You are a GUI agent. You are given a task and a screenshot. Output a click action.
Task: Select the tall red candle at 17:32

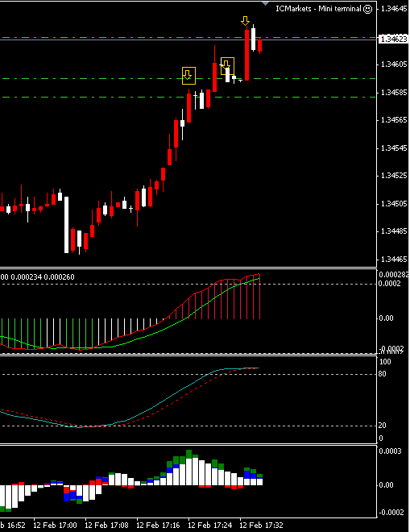(x=246, y=55)
